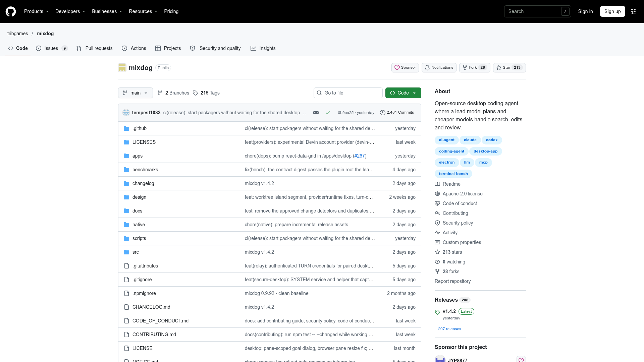This screenshot has width=644, height=362.
Task: Select the Insights tab
Action: point(263,48)
